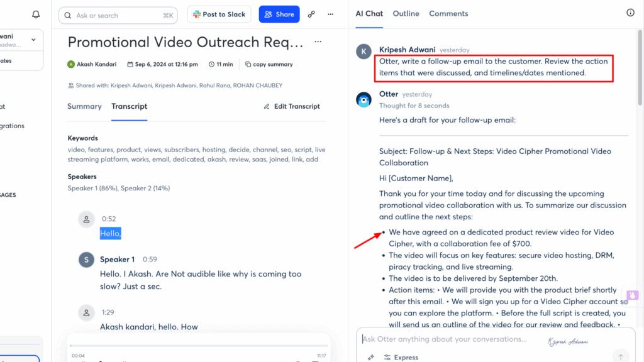Screen dimensions: 644x362
Task: Click the Promotional Video Outreach title
Action: (x=186, y=42)
